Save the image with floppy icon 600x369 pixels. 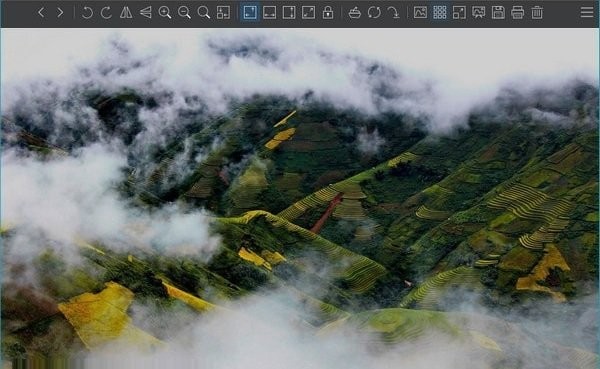coord(498,13)
